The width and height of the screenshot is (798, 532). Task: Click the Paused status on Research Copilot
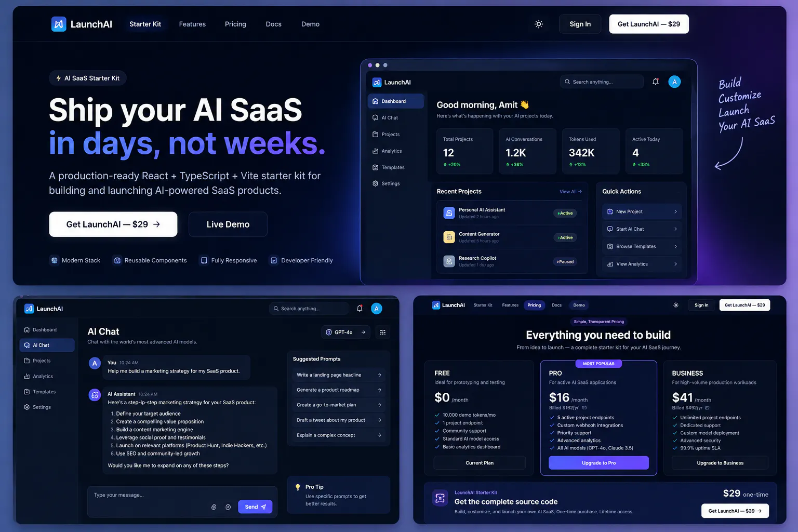(565, 262)
